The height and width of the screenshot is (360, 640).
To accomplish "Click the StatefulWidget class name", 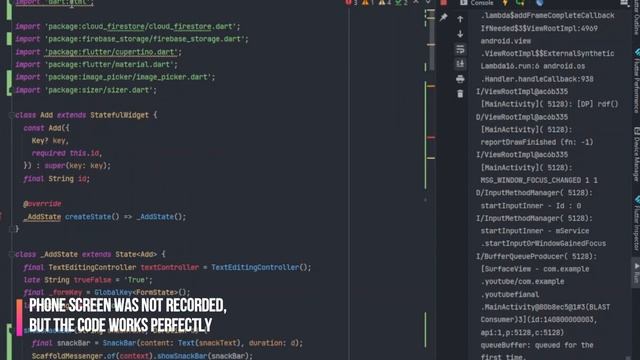I will pos(120,116).
